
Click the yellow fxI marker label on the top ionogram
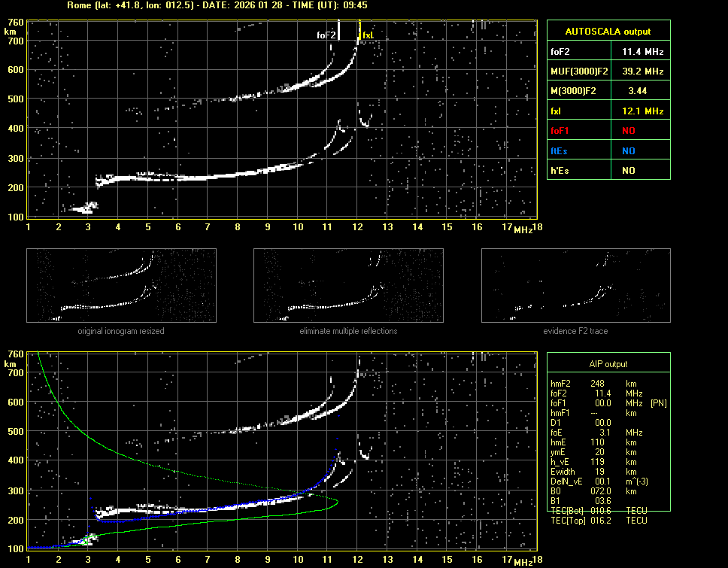click(x=367, y=35)
